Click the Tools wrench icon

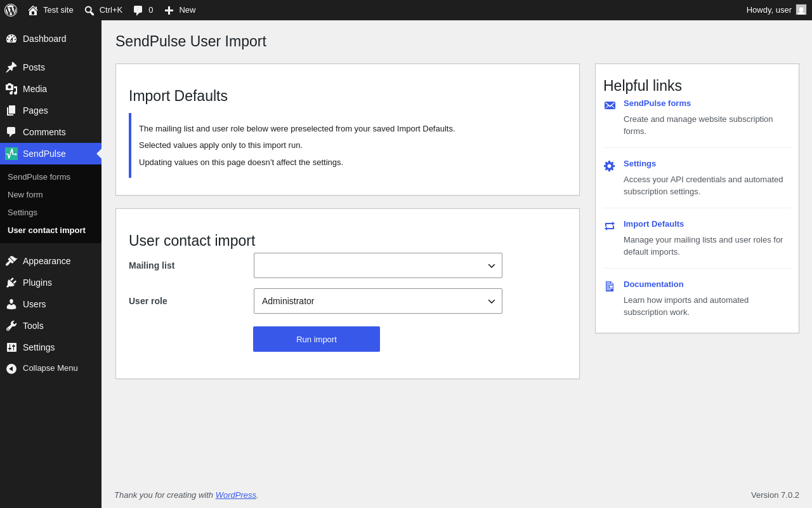coord(11,326)
